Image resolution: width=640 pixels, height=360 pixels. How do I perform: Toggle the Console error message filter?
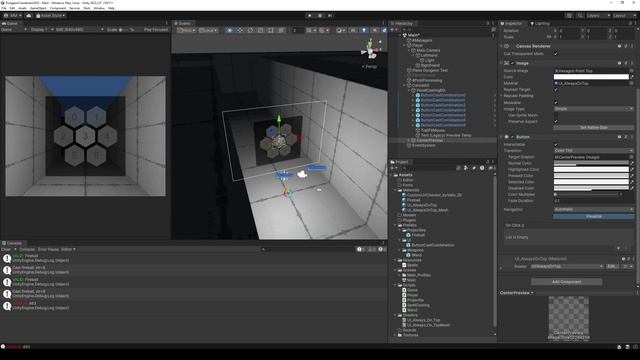pos(382,249)
